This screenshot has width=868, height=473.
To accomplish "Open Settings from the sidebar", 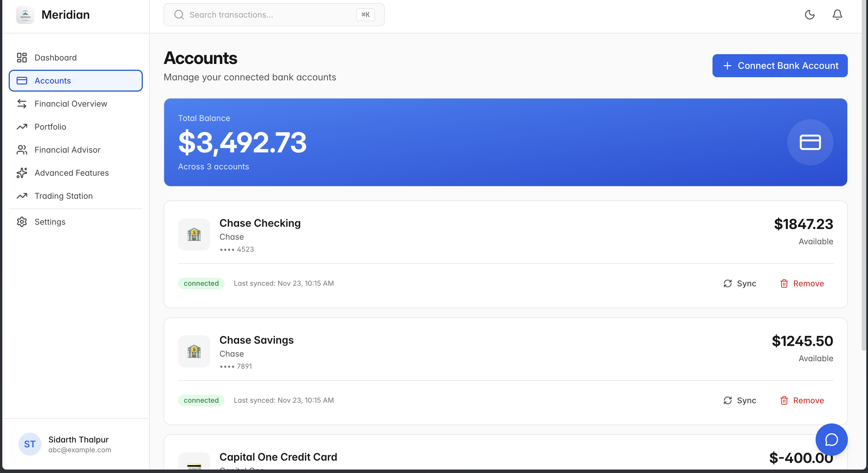I will [50, 222].
